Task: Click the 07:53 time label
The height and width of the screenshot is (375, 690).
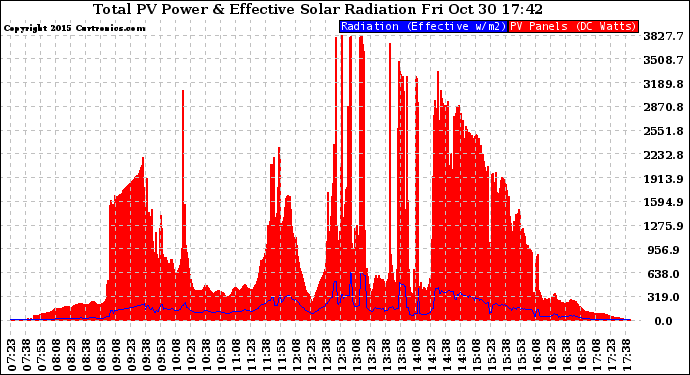Action: tap(42, 354)
